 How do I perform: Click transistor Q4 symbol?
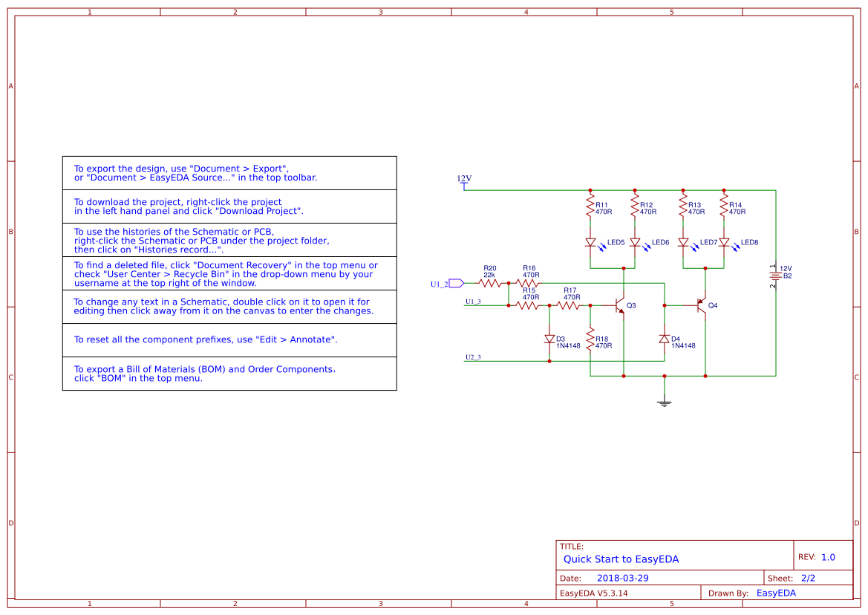(x=702, y=305)
